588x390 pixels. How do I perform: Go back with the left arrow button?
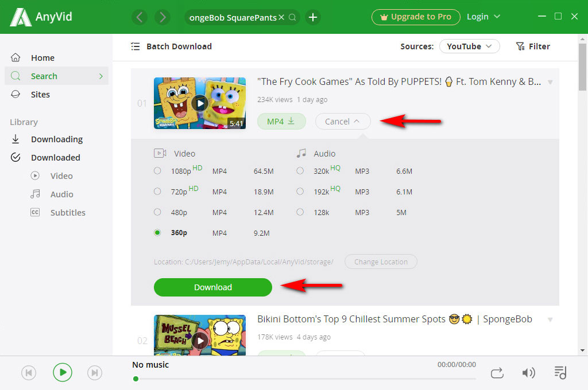(140, 17)
